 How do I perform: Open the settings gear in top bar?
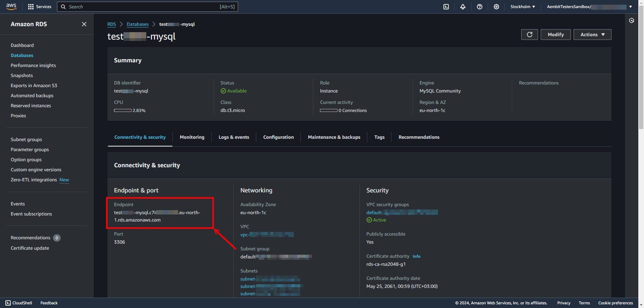pos(496,7)
